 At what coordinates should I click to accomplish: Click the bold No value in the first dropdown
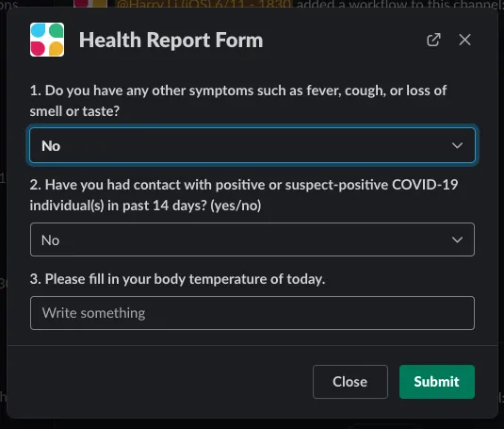[51, 146]
